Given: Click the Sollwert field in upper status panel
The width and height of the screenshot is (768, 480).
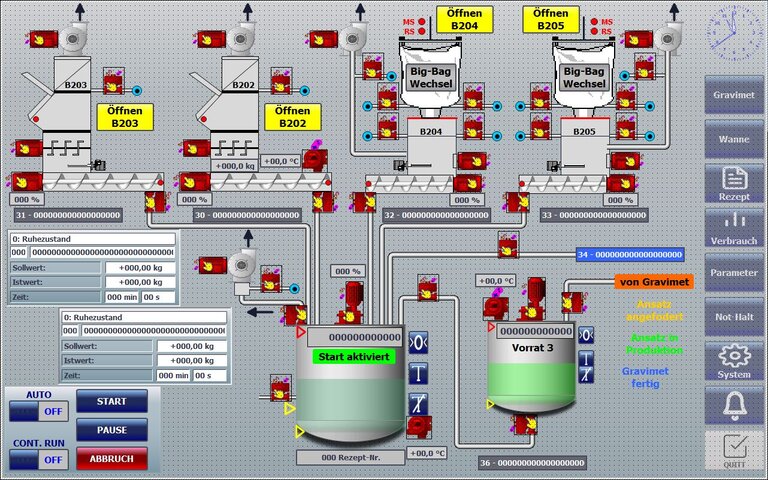Looking at the screenshot, I should click(141, 268).
